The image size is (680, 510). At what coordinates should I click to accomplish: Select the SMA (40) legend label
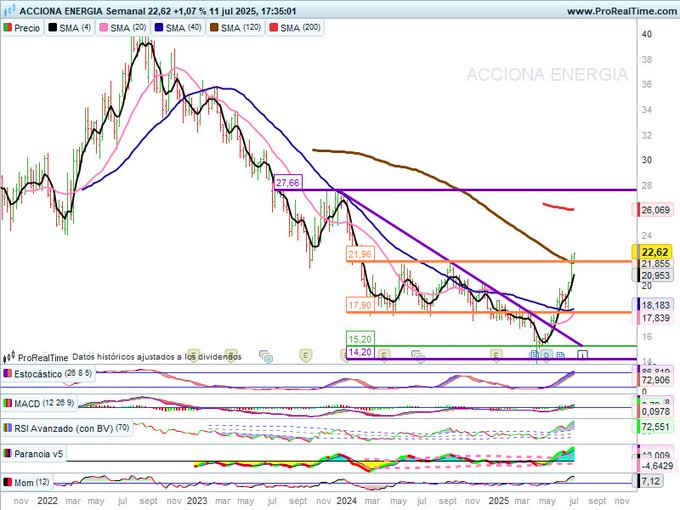[x=183, y=28]
